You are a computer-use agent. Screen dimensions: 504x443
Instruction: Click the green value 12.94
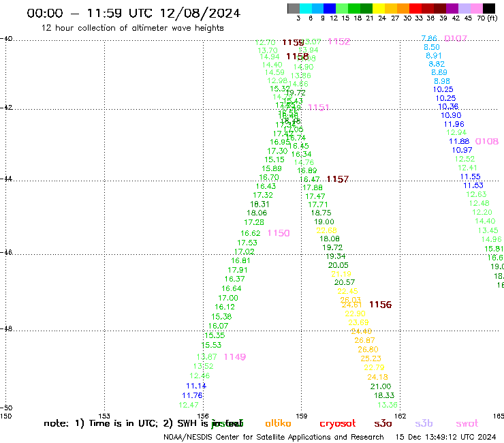tap(456, 132)
